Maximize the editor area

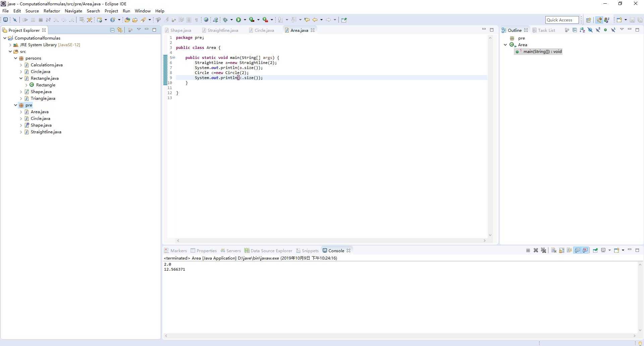tap(492, 29)
